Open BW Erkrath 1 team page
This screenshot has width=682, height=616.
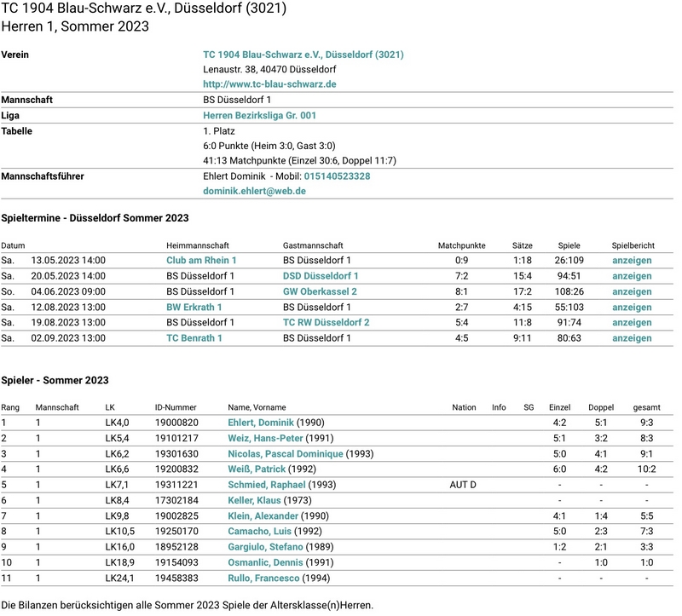tap(194, 308)
